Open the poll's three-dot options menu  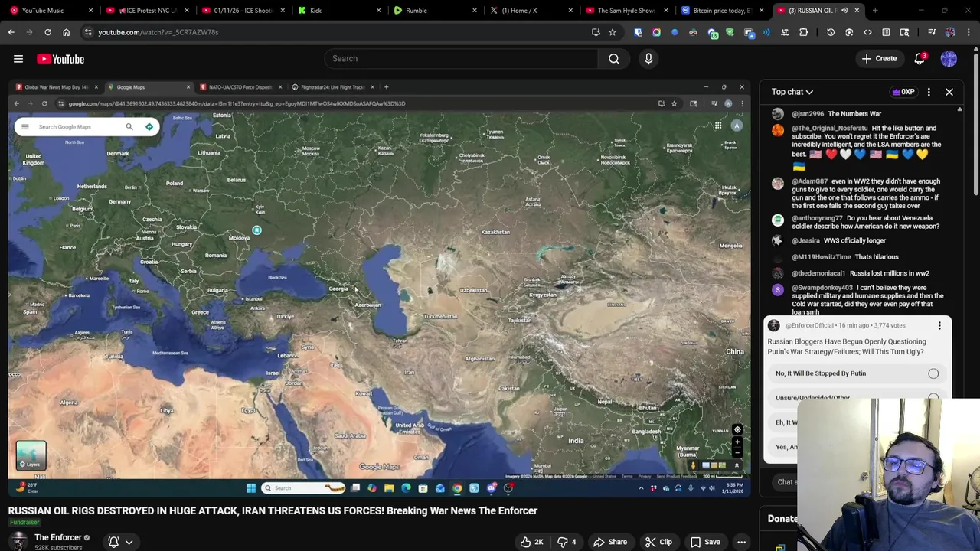pos(939,326)
